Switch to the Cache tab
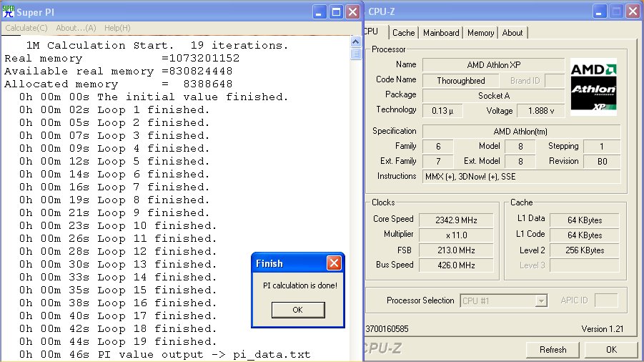This screenshot has width=644, height=362. pyautogui.click(x=403, y=33)
